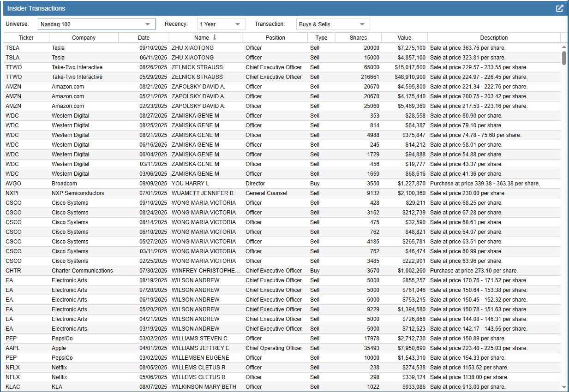Click the AAPL ticker cell

[12, 348]
